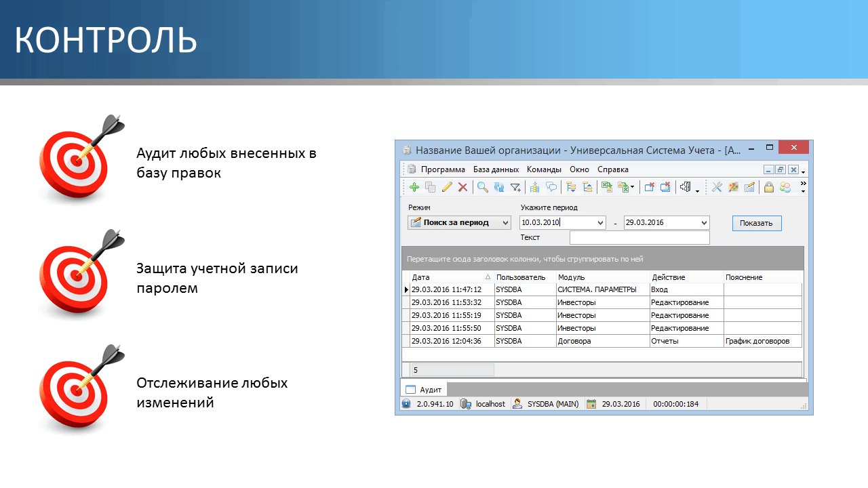Click the Действие column header
868x488 pixels.
click(686, 277)
